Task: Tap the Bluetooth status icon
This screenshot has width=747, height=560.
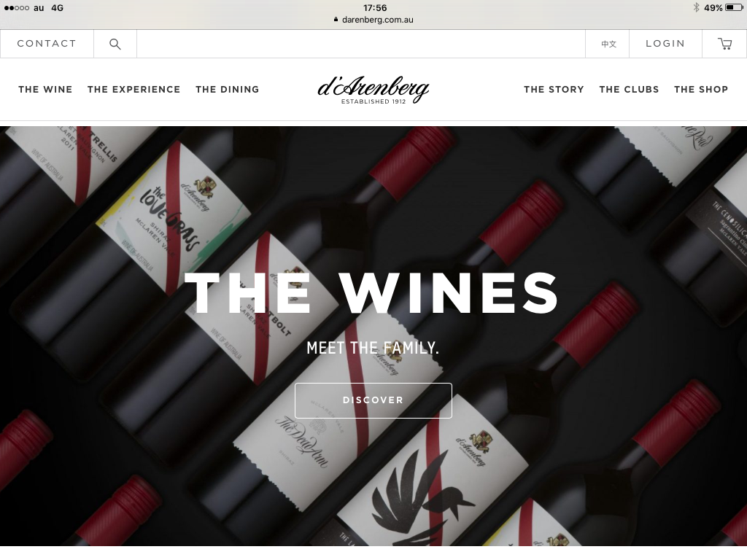Action: click(696, 7)
